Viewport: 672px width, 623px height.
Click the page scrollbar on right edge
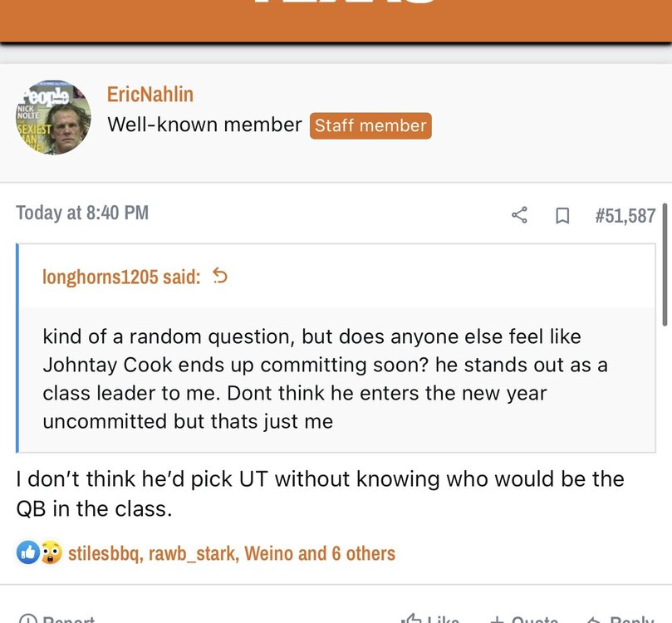click(665, 266)
